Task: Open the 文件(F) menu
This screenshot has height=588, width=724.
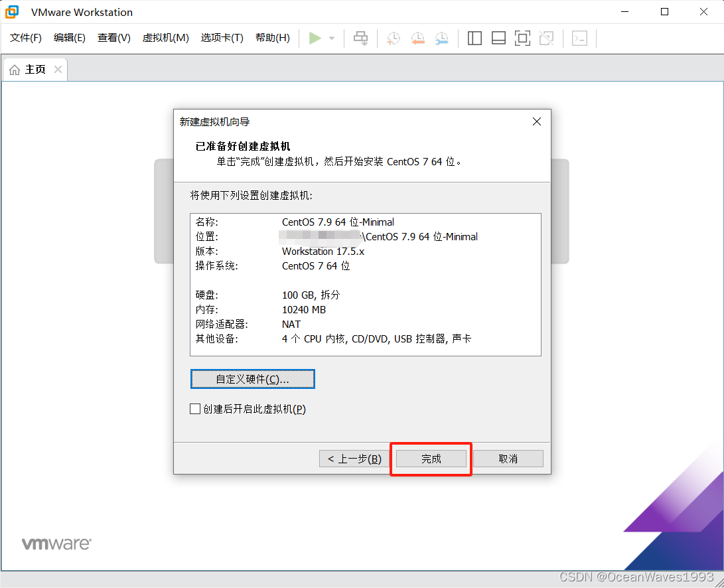Action: coord(26,38)
